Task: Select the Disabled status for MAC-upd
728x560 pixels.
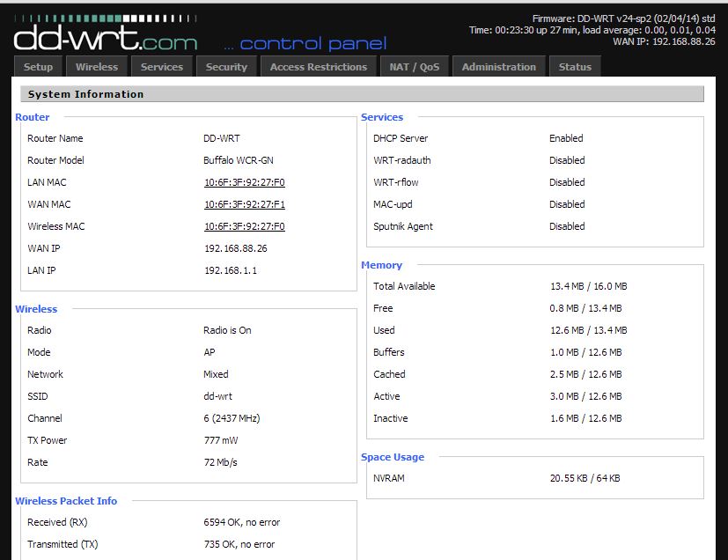Action: pos(567,204)
